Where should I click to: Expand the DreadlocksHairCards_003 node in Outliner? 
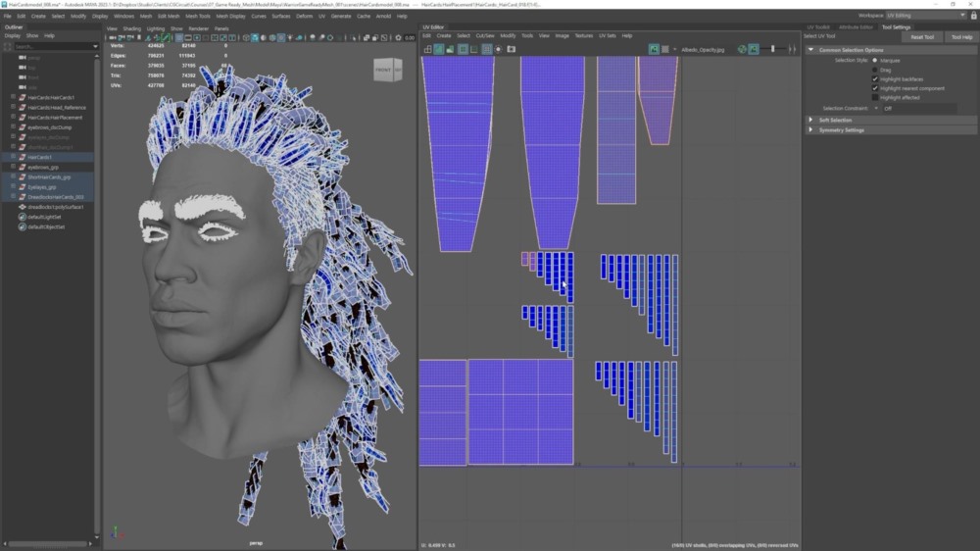pos(13,197)
